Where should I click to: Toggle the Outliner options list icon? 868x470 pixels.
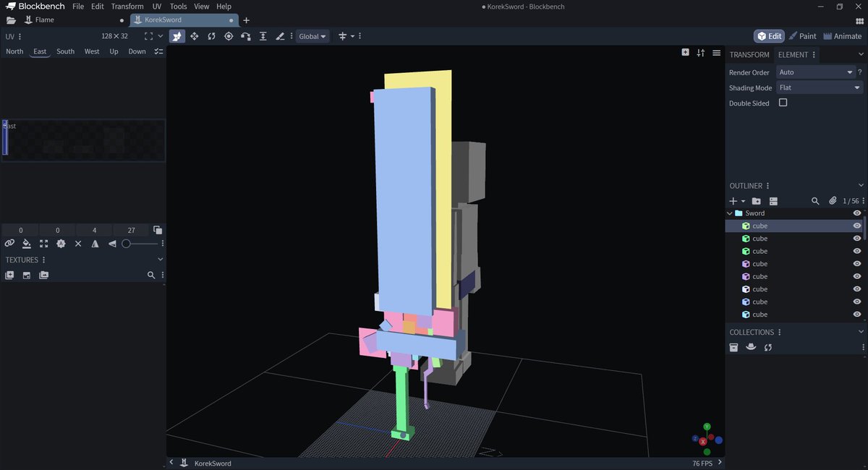pos(773,201)
